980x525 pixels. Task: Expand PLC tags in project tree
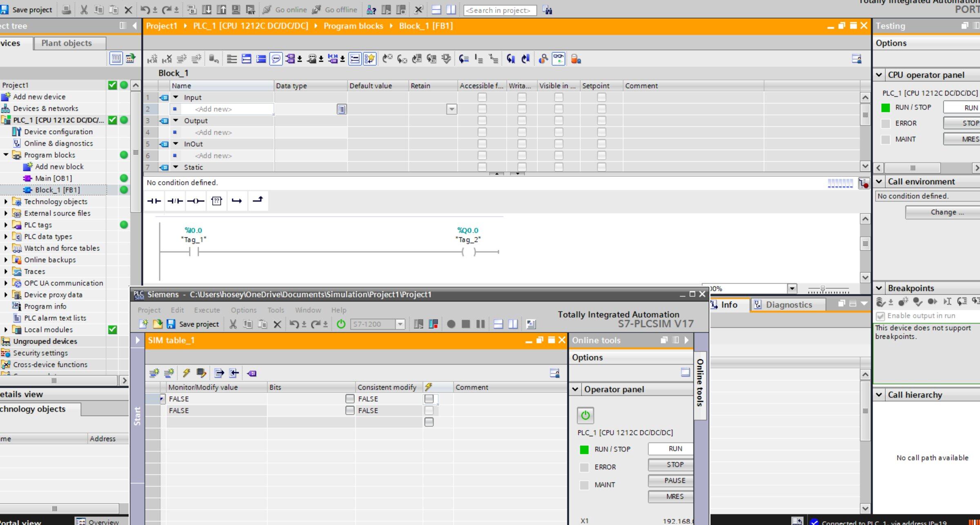coord(6,225)
